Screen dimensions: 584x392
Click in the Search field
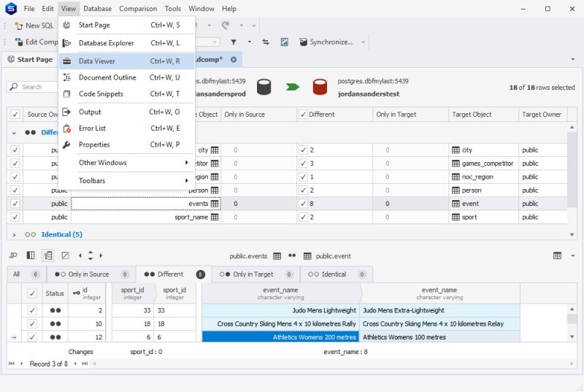click(x=34, y=87)
